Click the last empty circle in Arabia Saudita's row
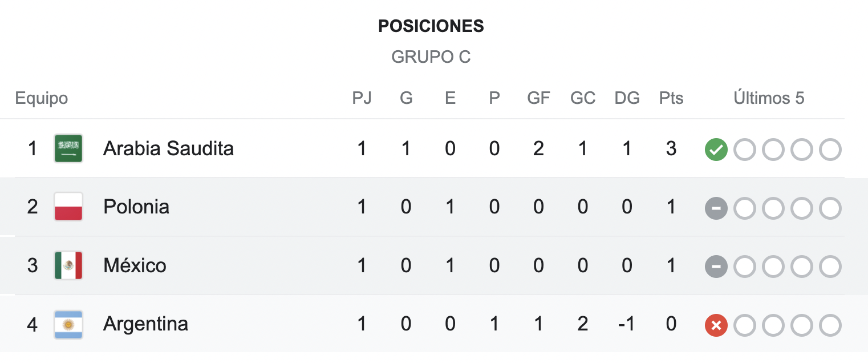Screen dimensions: 868x363 [x=830, y=150]
